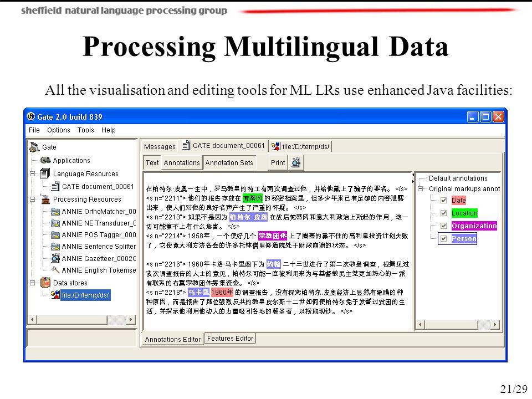The image size is (532, 399).
Task: Click the Gate application title bar icon
Action: point(30,116)
